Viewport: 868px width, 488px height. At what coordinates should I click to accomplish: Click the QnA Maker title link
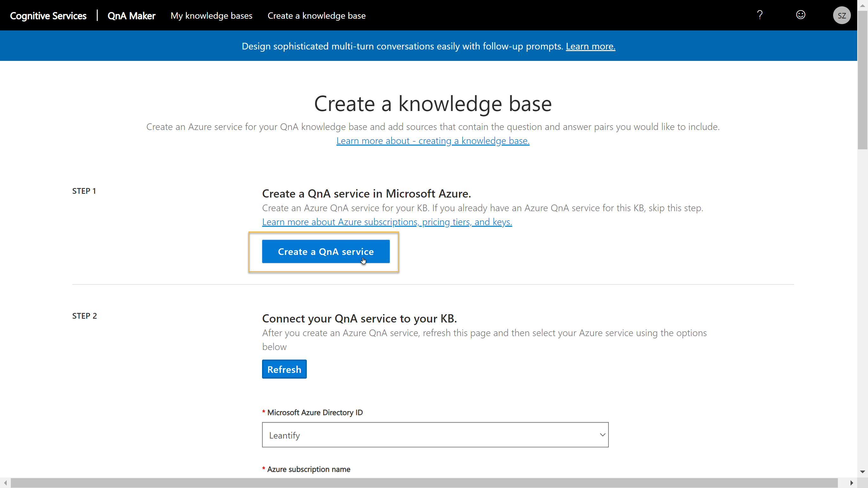click(131, 16)
